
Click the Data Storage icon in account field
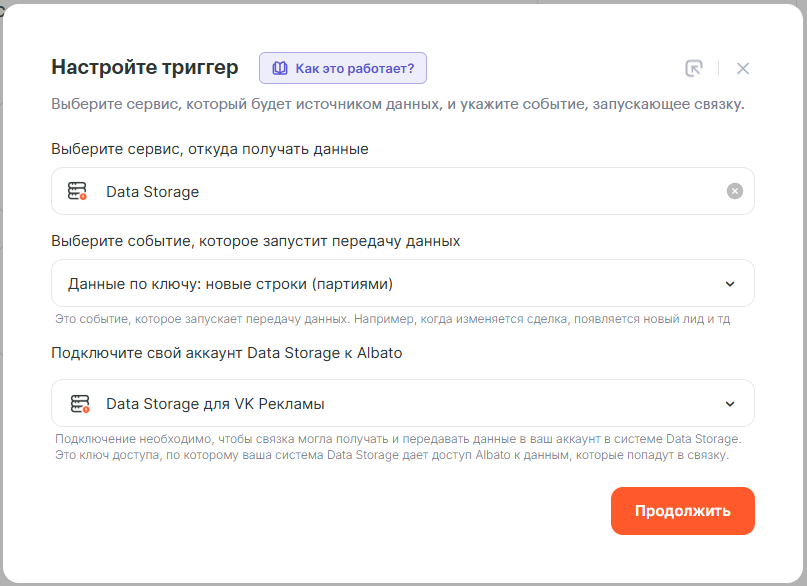point(80,404)
